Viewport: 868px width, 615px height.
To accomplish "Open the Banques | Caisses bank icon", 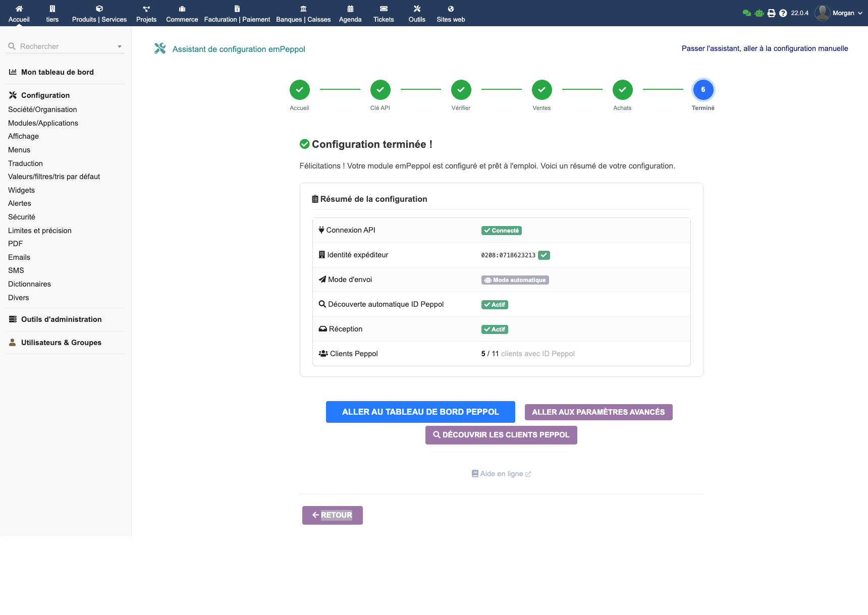I will point(303,9).
